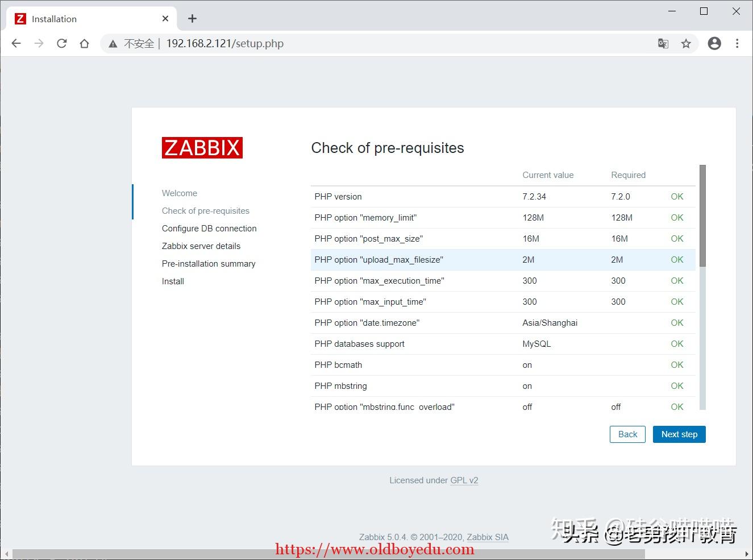Click the ZABBIX logo
753x560 pixels.
click(202, 147)
